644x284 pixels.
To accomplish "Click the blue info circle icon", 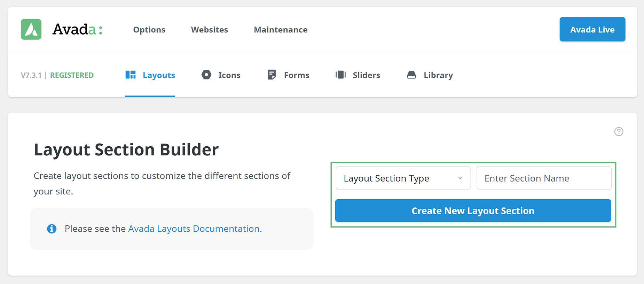I will click(x=52, y=229).
